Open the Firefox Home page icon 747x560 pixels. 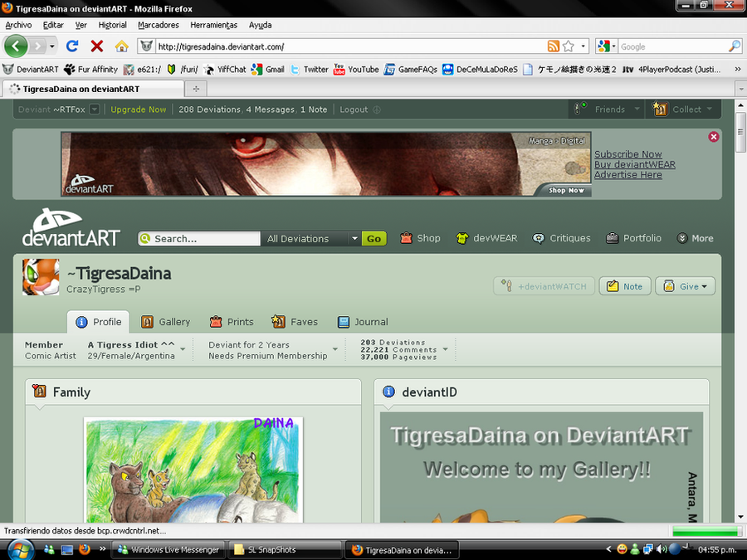[122, 46]
